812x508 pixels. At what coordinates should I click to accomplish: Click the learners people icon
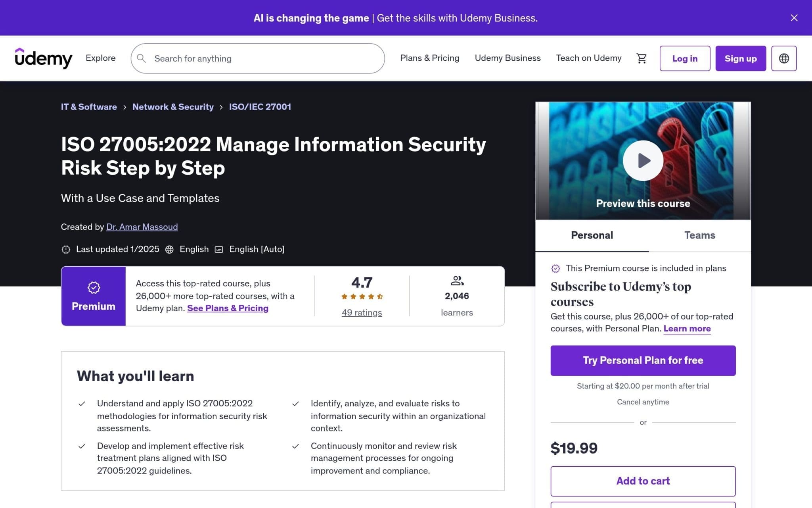pos(457,281)
